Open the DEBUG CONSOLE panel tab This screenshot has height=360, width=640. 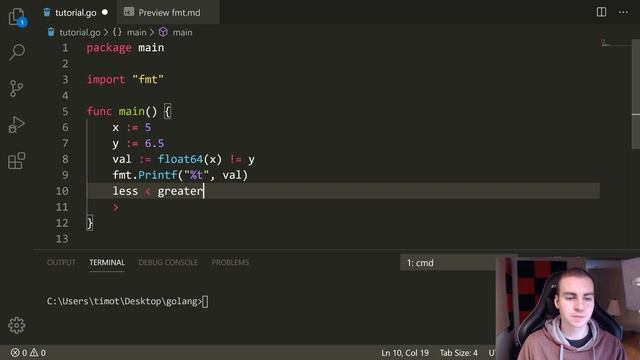click(168, 262)
